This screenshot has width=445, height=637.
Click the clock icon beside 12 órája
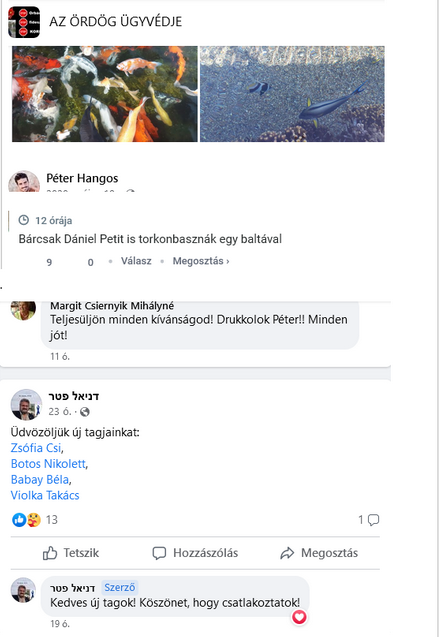tap(24, 220)
